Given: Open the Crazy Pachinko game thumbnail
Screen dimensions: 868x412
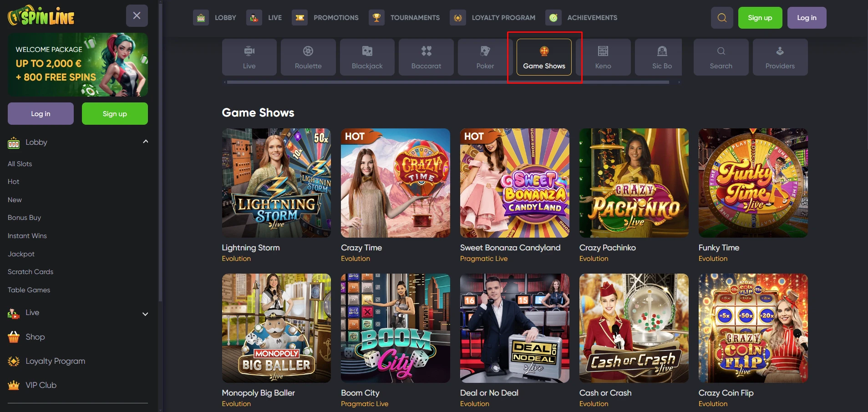Looking at the screenshot, I should coord(634,183).
